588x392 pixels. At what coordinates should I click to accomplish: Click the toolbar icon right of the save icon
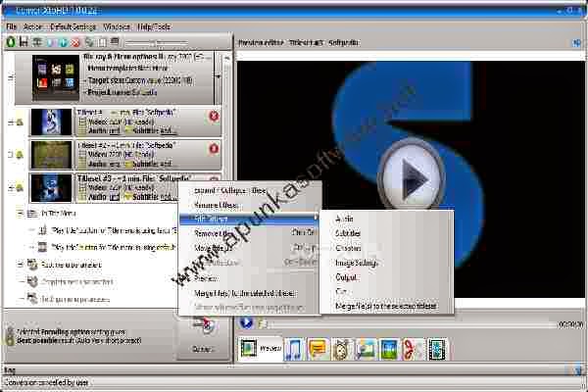37,42
